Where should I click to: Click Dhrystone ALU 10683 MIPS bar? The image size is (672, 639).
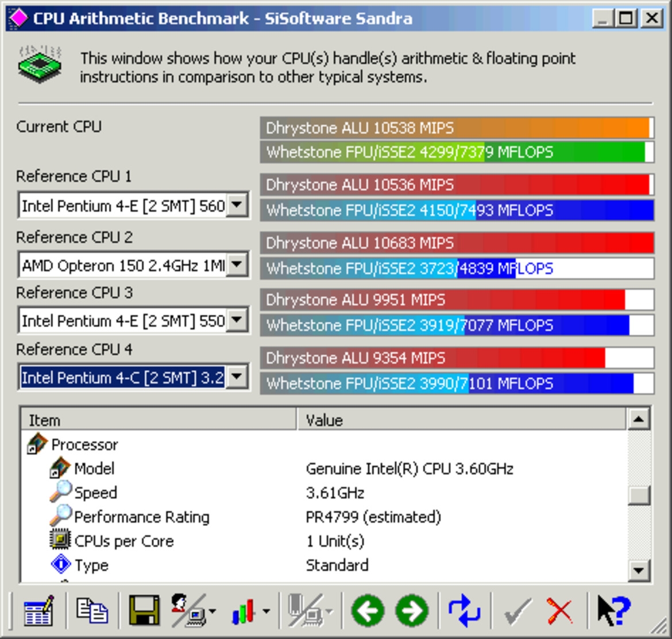click(x=457, y=243)
